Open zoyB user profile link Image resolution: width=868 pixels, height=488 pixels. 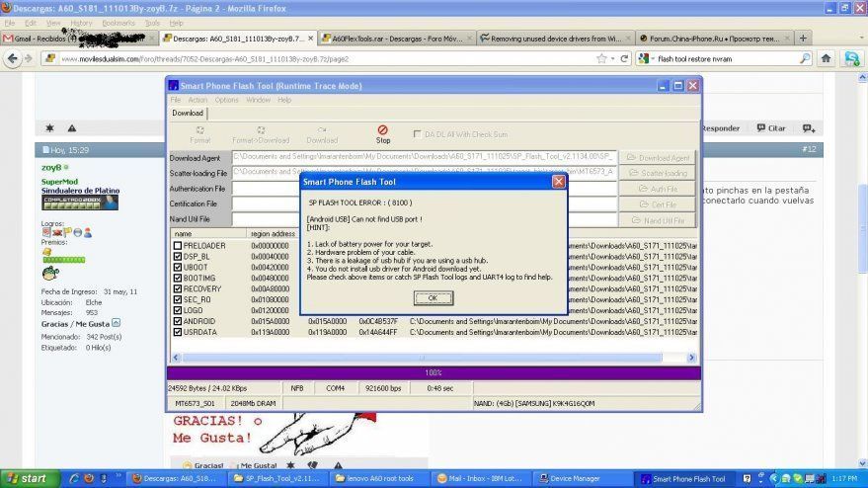pos(51,167)
